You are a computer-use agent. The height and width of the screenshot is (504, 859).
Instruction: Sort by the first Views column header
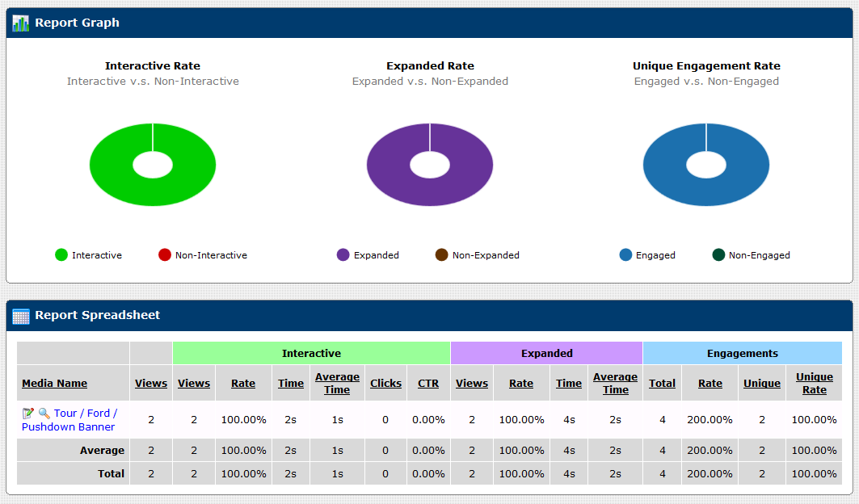[150, 384]
